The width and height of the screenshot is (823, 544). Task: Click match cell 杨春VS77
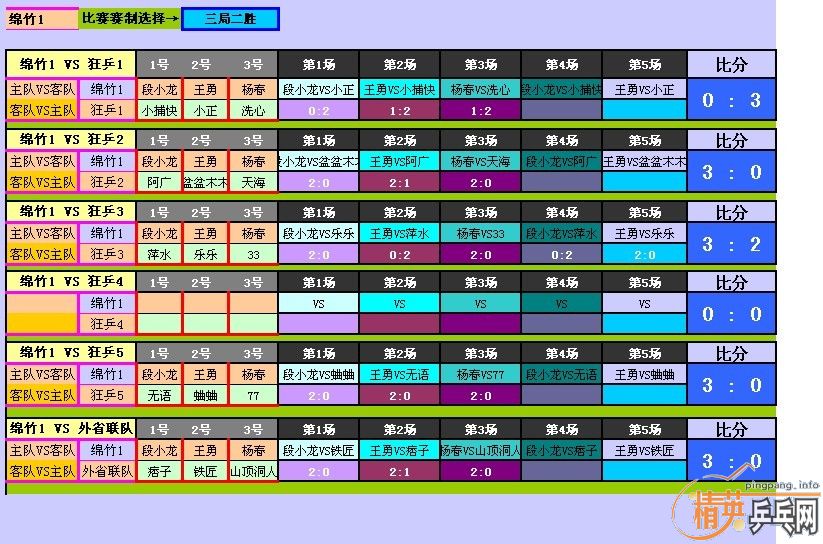coord(480,374)
